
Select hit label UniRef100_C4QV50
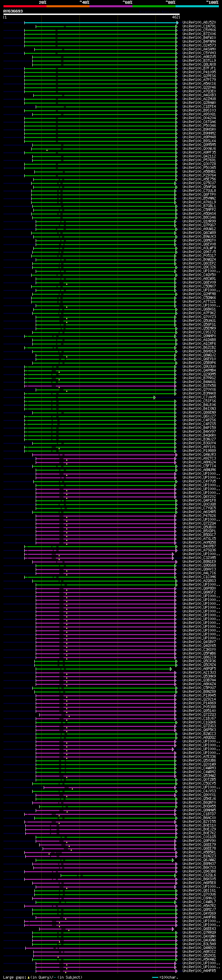tap(199, 275)
